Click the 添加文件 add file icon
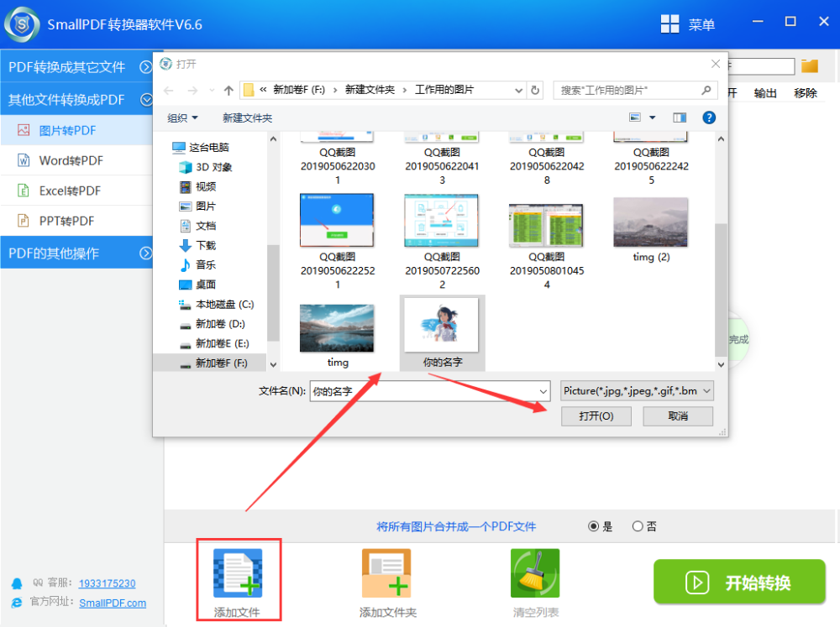 (238, 572)
